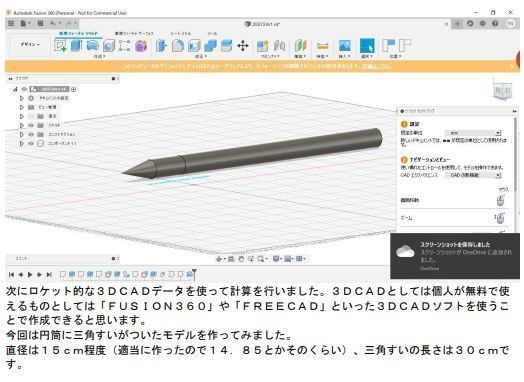Image resolution: width=524 pixels, height=382 pixels.
Task: Expand the ビュー管理 tree node
Action: (22, 107)
